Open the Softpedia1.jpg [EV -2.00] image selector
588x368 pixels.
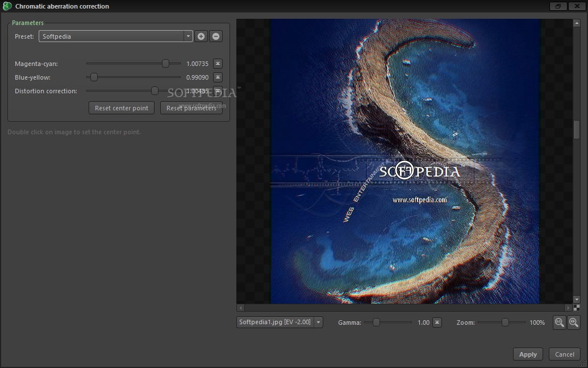tap(280, 322)
